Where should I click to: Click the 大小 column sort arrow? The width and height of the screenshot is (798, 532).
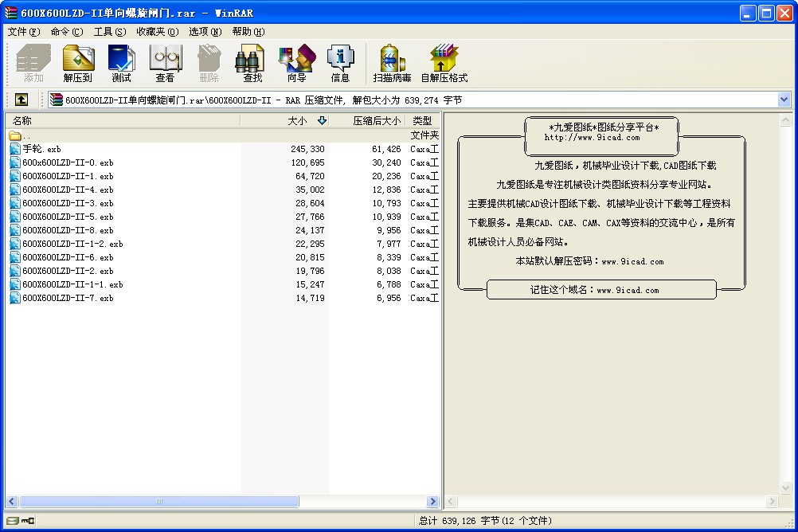[323, 119]
